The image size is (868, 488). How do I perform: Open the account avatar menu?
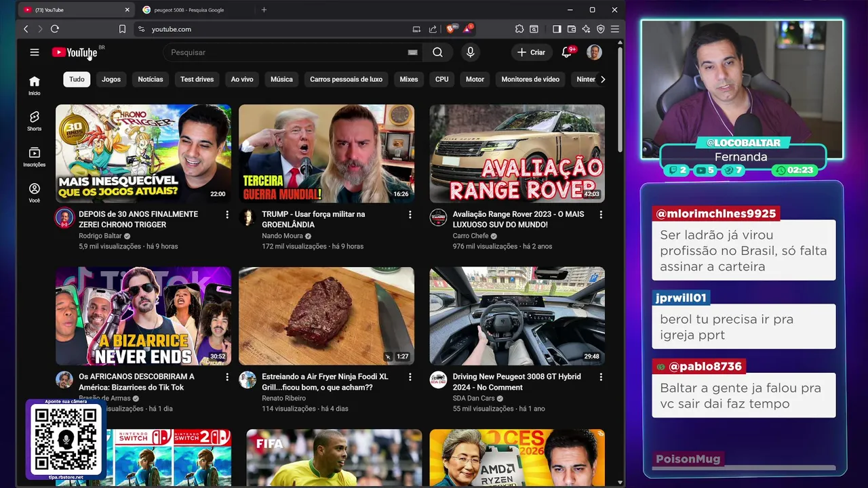[594, 52]
